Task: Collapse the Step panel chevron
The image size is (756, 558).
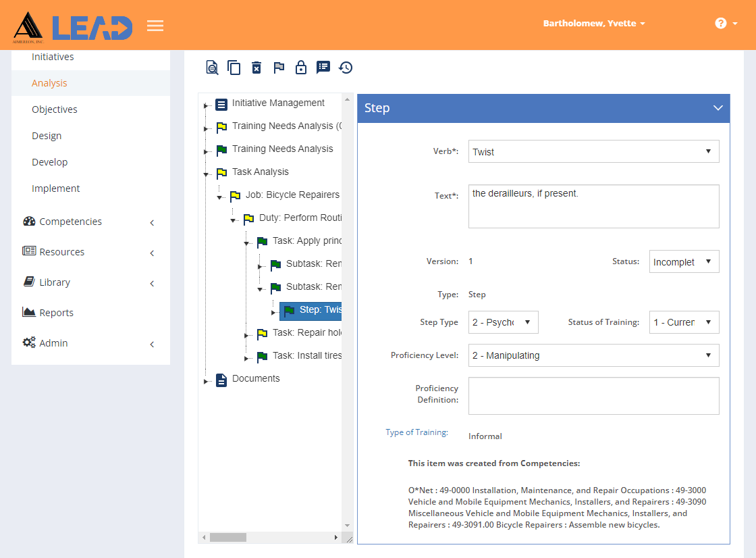Action: tap(718, 108)
